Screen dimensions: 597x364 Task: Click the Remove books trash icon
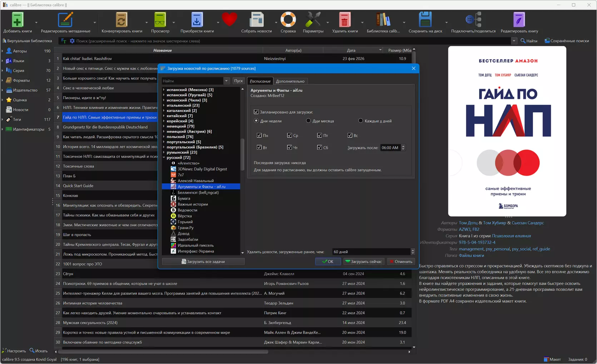345,20
